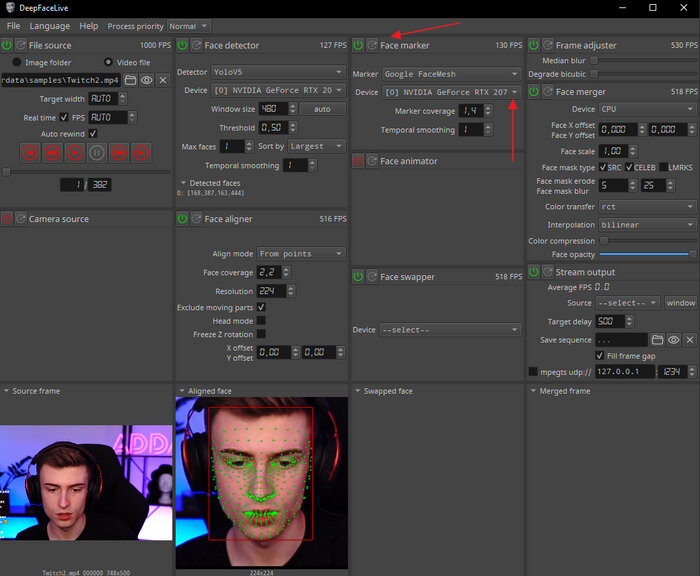Click the mpegts IP address field
The width and height of the screenshot is (700, 576).
pyautogui.click(x=625, y=371)
